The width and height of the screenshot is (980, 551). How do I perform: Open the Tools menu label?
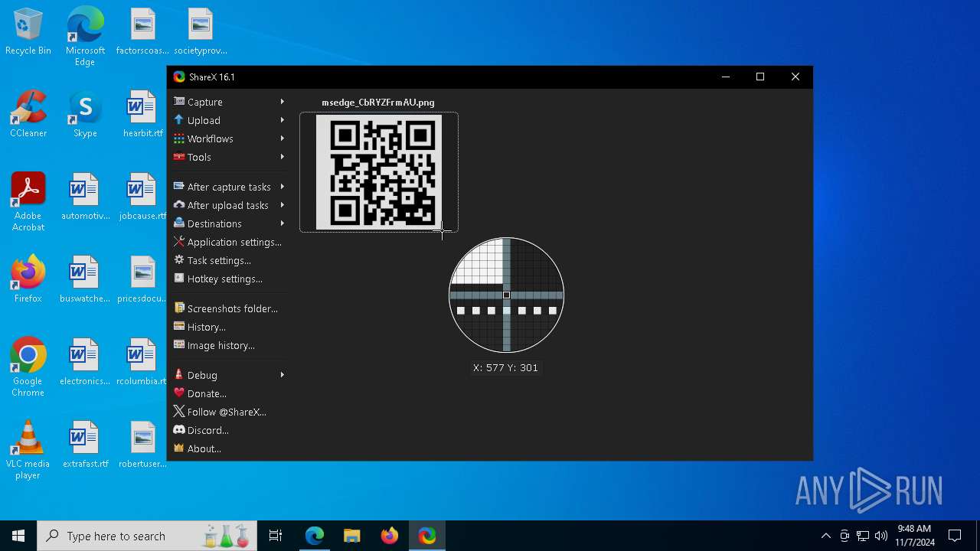coord(199,157)
